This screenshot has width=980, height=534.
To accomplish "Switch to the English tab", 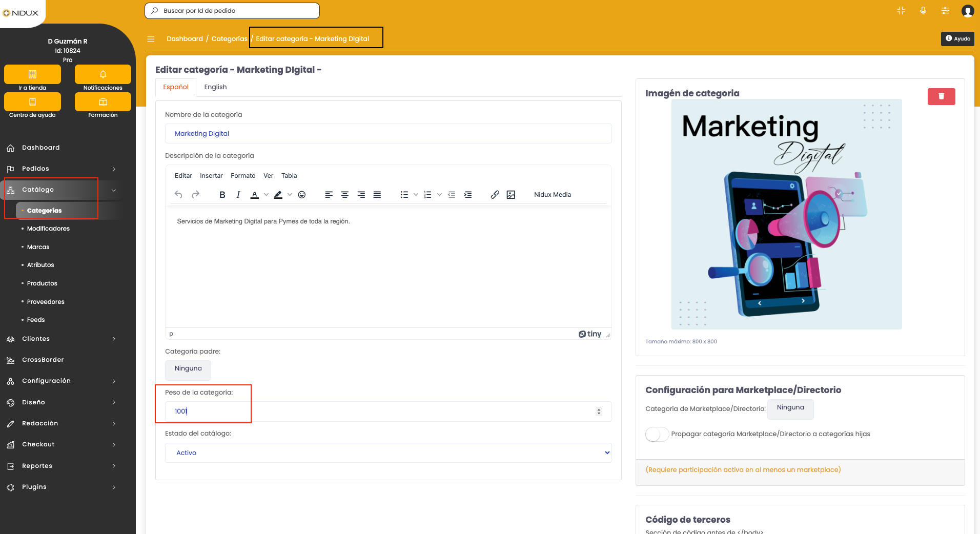I will (x=215, y=87).
